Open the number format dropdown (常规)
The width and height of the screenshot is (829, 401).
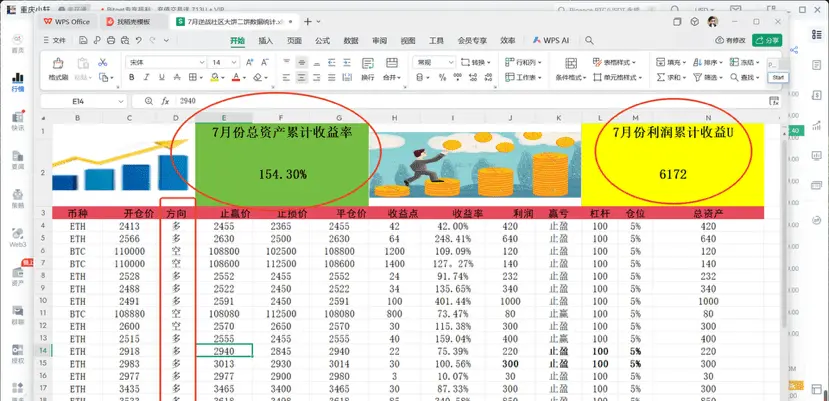point(434,62)
